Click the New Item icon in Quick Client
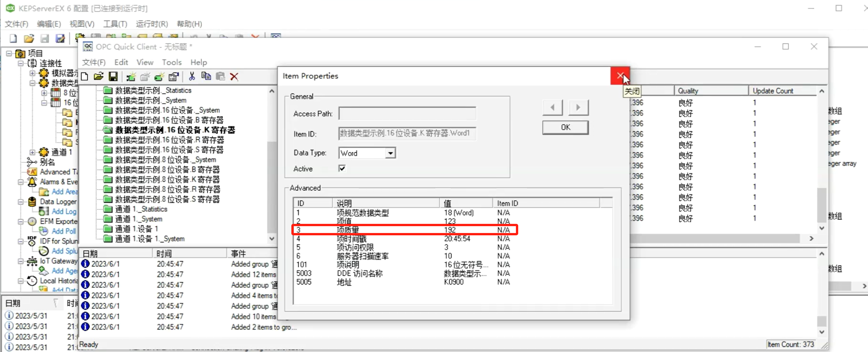This screenshot has height=352, width=868. (159, 77)
